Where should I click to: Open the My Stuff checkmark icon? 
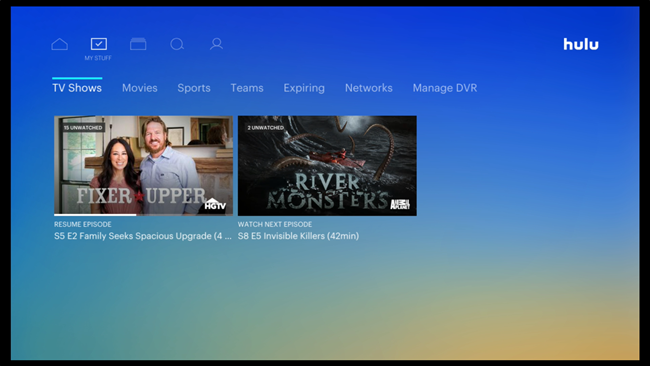[x=99, y=44]
